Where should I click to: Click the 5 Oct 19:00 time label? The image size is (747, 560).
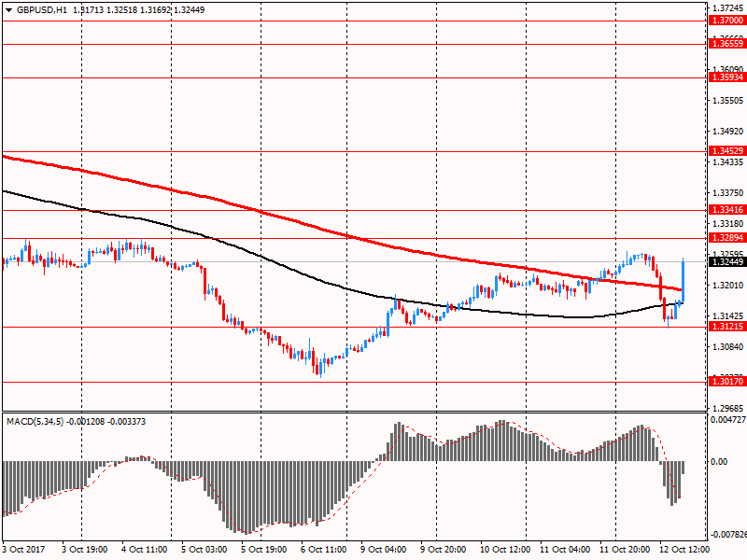tap(263, 550)
